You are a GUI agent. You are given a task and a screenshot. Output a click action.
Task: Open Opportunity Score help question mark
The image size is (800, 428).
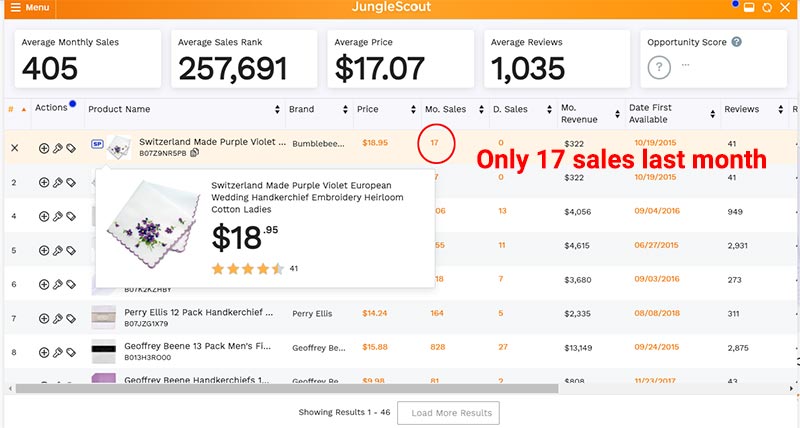point(736,42)
